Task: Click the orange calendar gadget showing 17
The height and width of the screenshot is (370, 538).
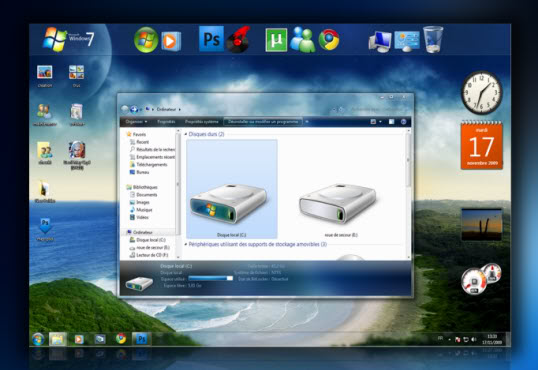Action: (x=482, y=145)
